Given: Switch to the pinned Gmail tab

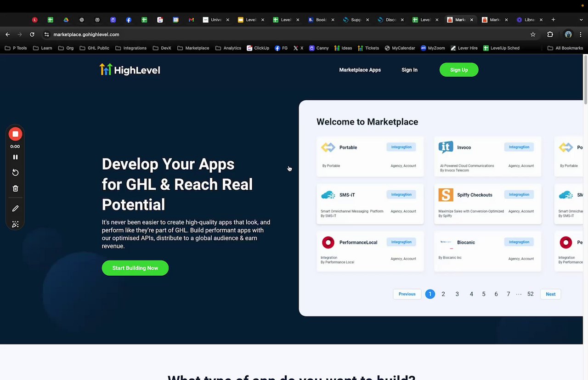Looking at the screenshot, I should point(191,20).
